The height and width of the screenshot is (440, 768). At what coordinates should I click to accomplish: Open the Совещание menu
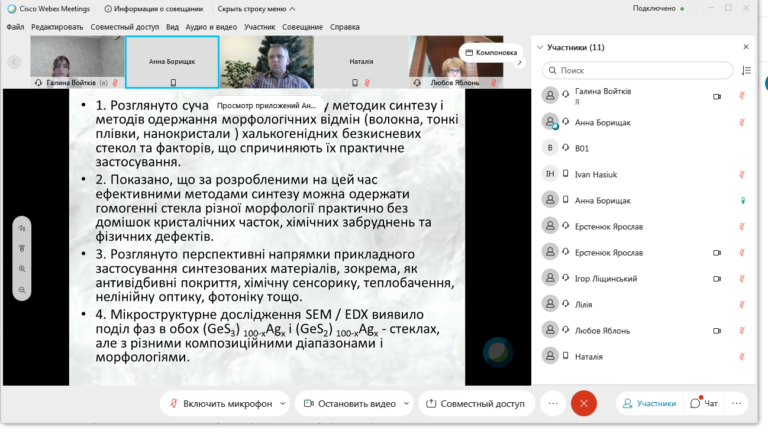(x=302, y=27)
